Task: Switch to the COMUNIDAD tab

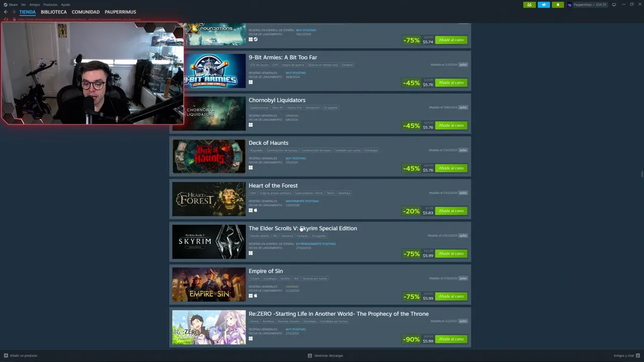Action: 86,12
